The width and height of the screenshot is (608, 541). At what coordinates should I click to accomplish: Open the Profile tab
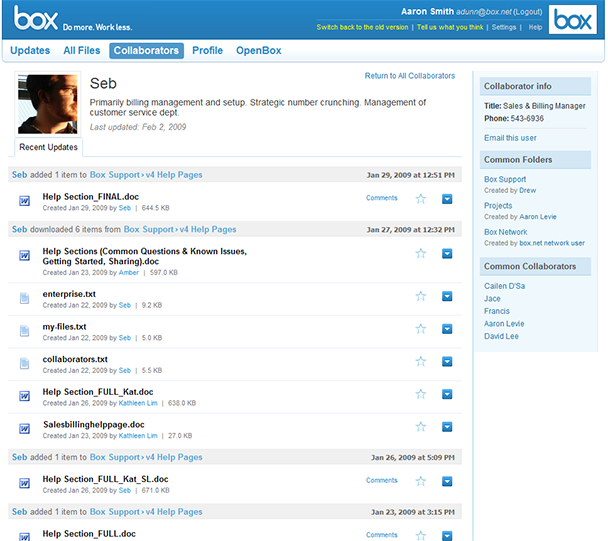coord(207,50)
